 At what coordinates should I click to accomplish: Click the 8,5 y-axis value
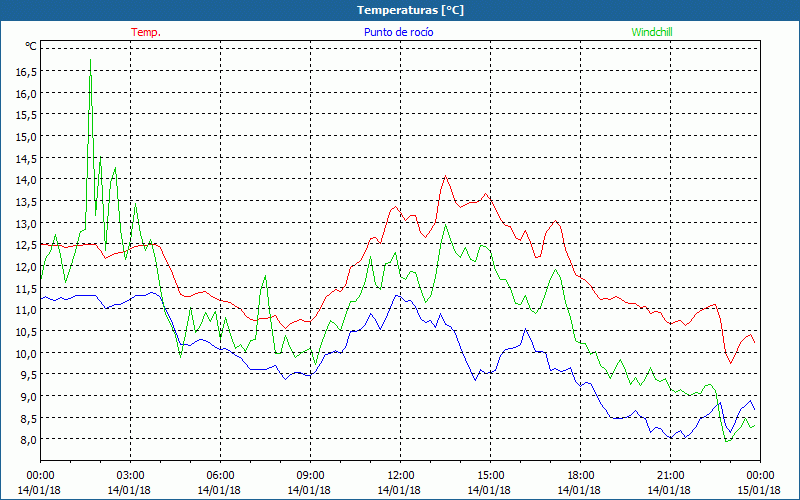[29, 418]
